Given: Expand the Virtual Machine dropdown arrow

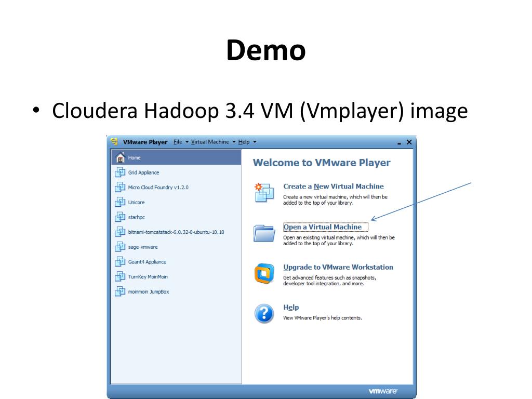Looking at the screenshot, I should [234, 142].
